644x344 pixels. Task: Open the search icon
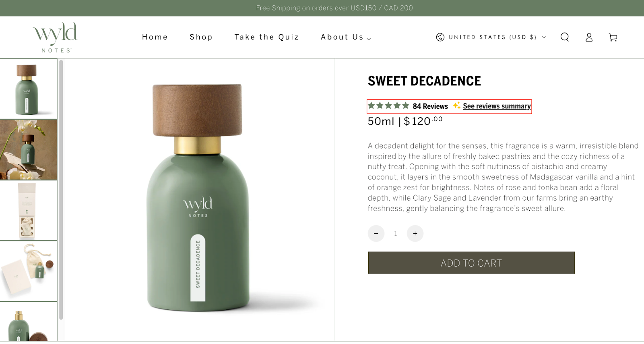point(565,37)
